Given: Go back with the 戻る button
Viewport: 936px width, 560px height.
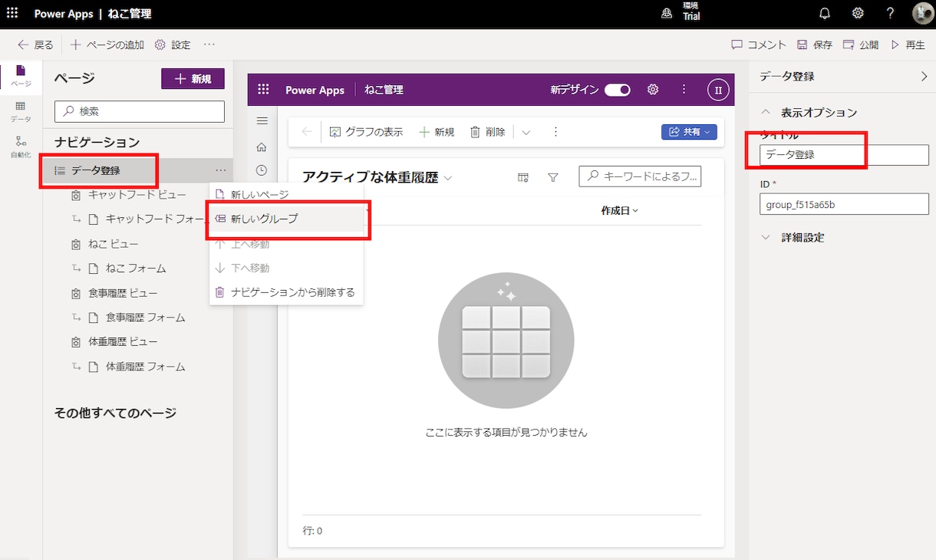Looking at the screenshot, I should click(35, 44).
